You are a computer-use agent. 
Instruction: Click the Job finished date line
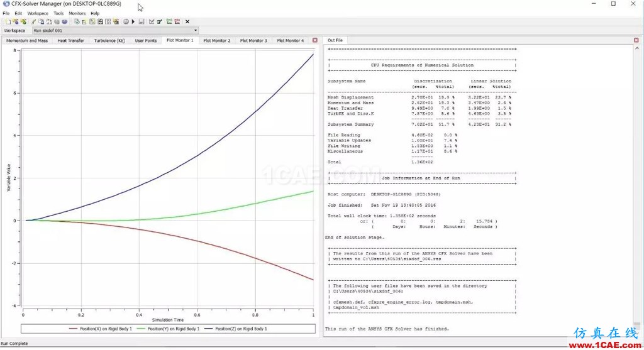(x=382, y=205)
